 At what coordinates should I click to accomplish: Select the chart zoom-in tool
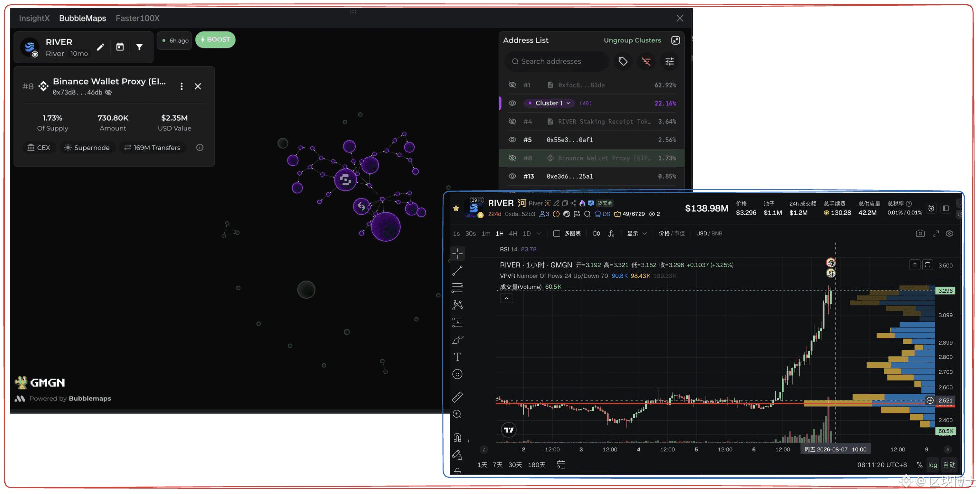click(x=457, y=414)
